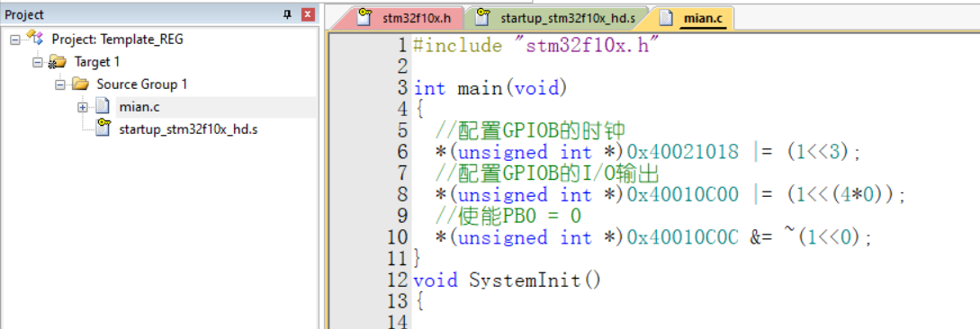Collapse the Source Group 1 folder
This screenshot has width=980, height=329.
59,84
